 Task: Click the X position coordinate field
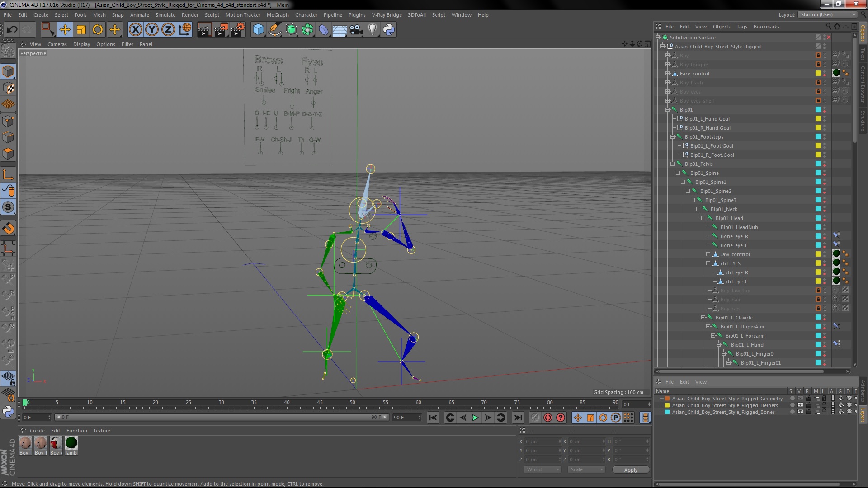[x=542, y=441]
